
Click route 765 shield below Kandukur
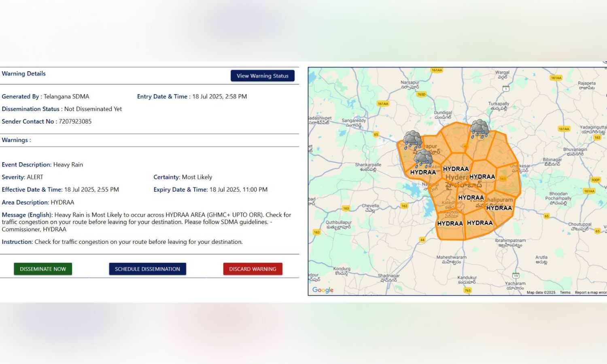click(467, 290)
